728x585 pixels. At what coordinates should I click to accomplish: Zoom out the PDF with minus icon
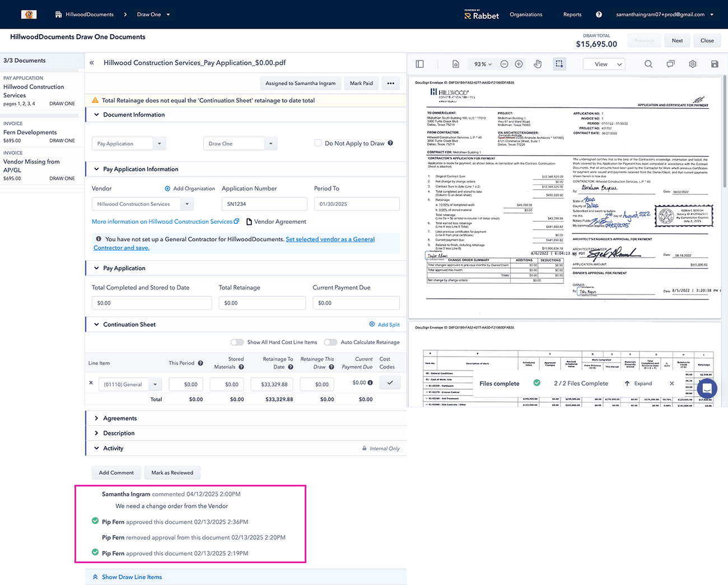[x=504, y=64]
